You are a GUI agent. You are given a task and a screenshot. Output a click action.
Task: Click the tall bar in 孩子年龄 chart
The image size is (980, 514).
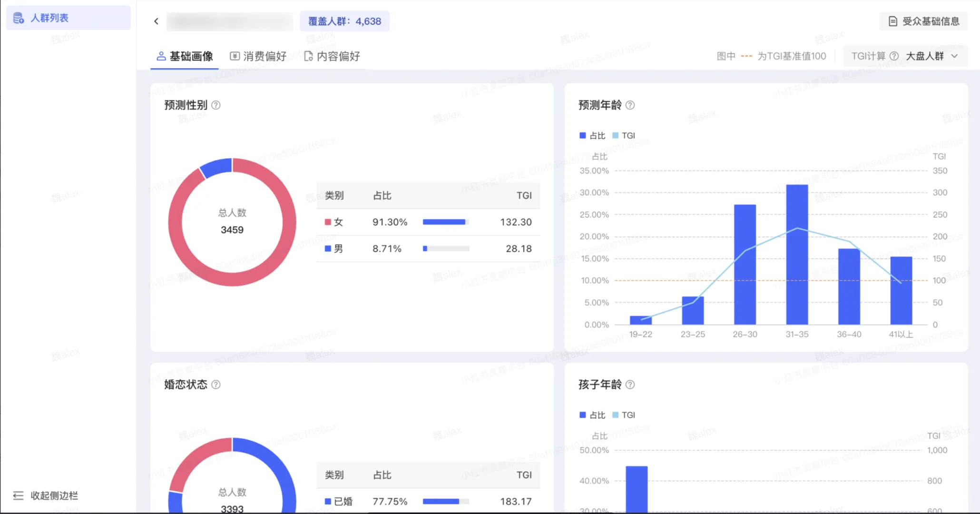[637, 489]
